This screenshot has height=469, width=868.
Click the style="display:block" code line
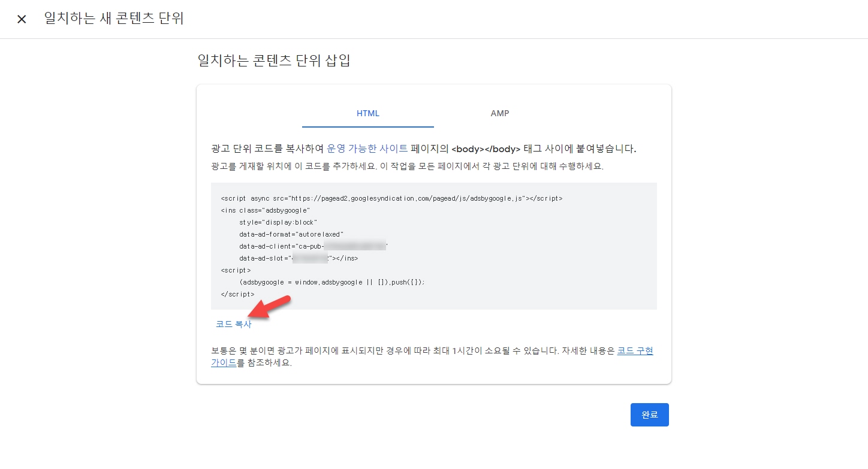[x=278, y=222]
